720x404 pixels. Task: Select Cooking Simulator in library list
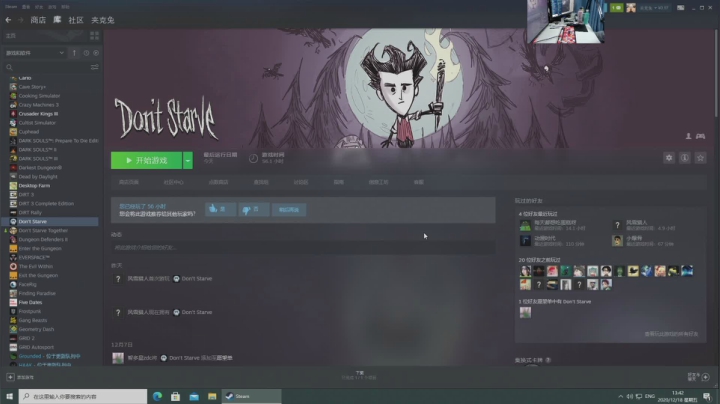(39, 96)
